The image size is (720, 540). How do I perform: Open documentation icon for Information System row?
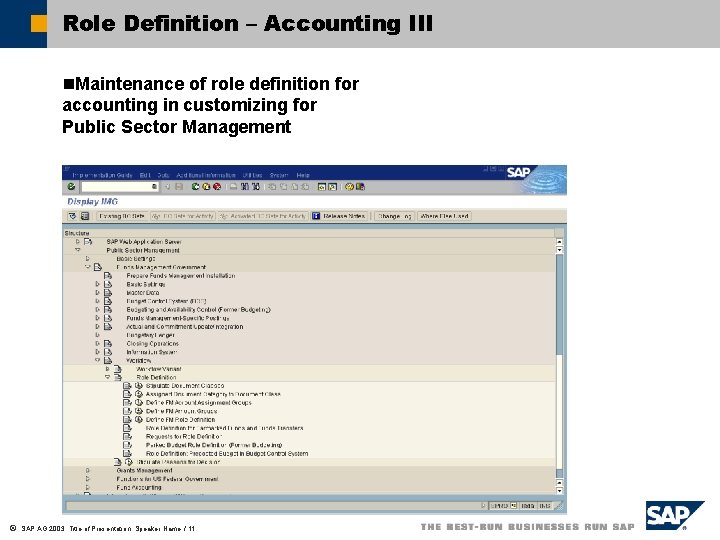click(108, 352)
